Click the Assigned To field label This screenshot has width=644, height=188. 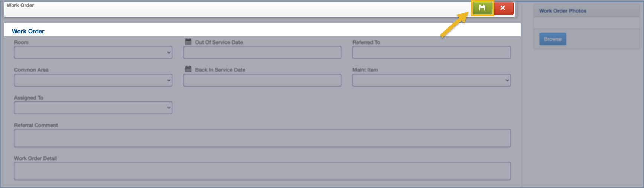point(29,98)
